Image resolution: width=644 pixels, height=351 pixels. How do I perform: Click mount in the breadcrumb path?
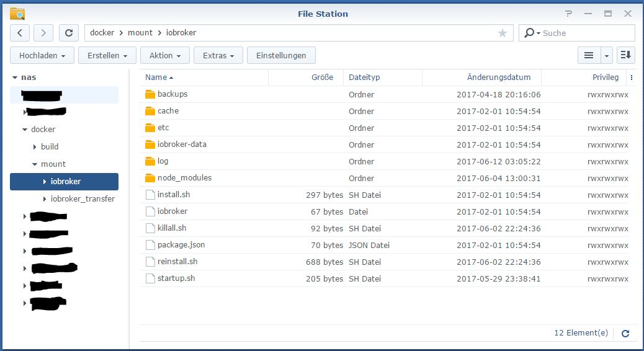(140, 32)
